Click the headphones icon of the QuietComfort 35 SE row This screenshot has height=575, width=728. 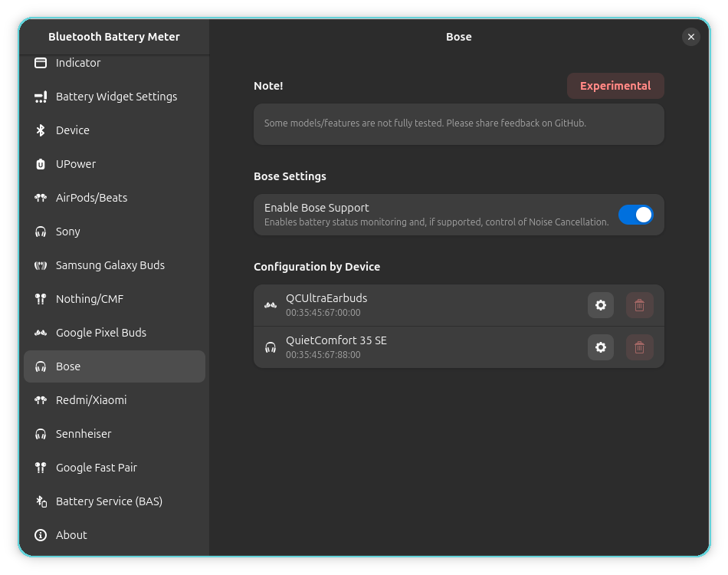(x=271, y=347)
